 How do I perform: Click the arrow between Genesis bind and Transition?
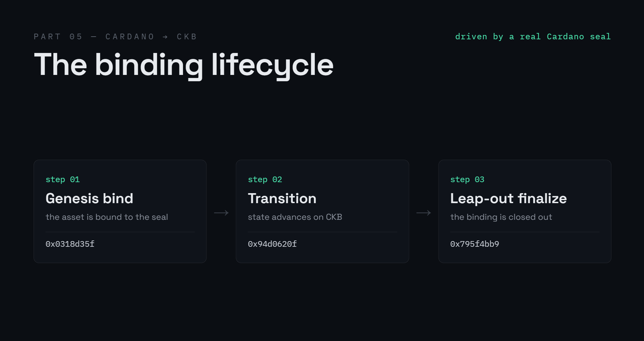point(221,213)
